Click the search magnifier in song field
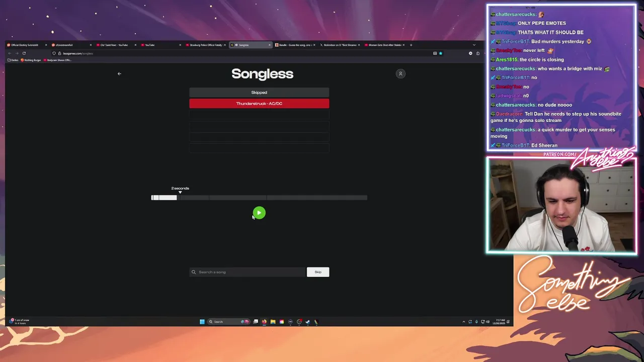 (193, 272)
